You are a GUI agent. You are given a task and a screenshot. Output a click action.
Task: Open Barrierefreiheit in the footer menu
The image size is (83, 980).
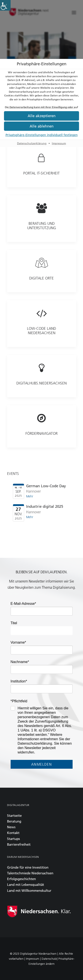19,845
